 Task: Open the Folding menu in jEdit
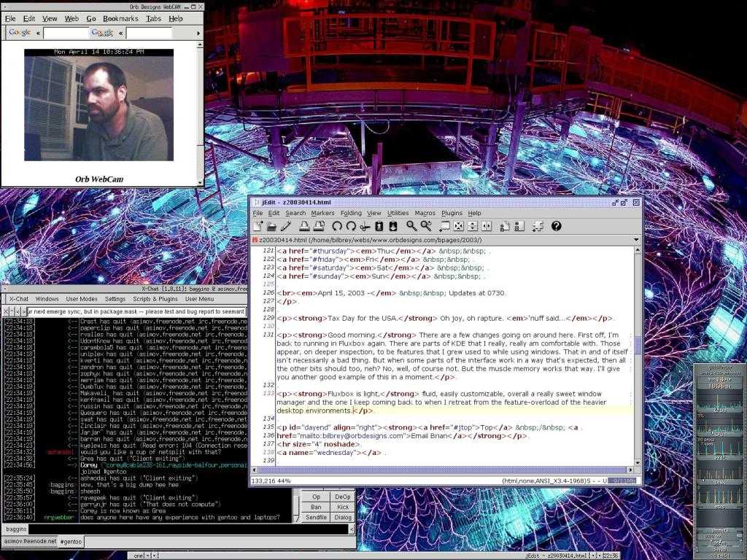click(x=351, y=213)
